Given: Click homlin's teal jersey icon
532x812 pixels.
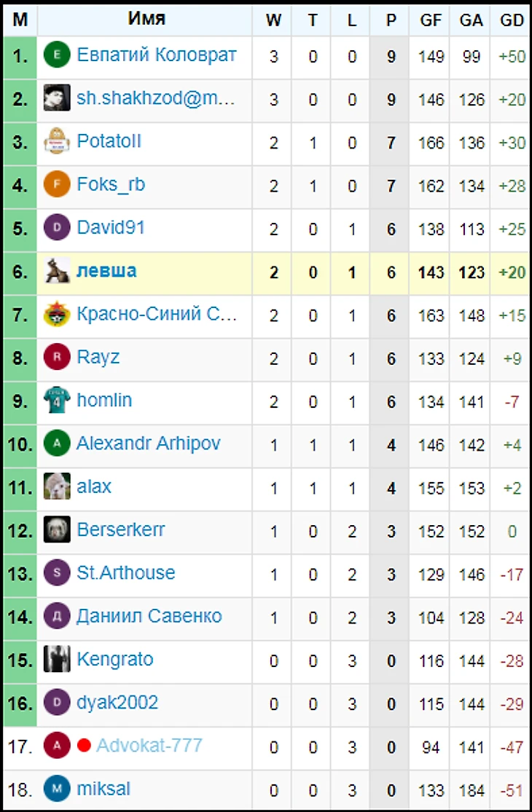Looking at the screenshot, I should (57, 401).
